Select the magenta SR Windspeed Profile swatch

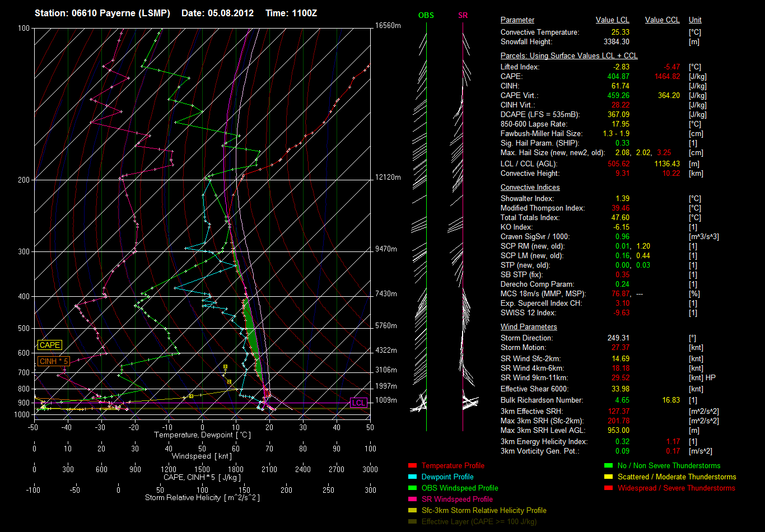(413, 500)
